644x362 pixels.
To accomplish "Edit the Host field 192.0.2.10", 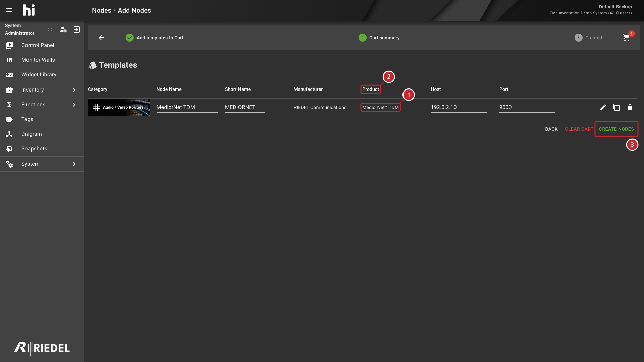I will (459, 107).
